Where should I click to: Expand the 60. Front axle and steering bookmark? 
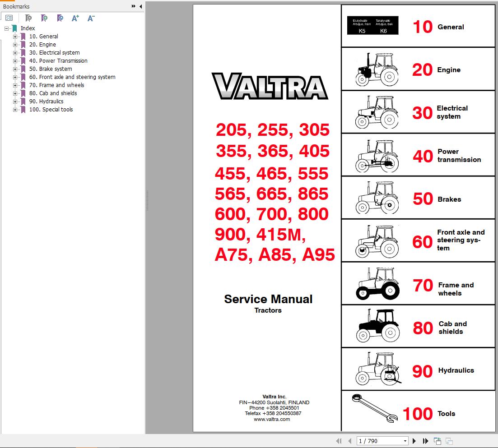point(15,77)
